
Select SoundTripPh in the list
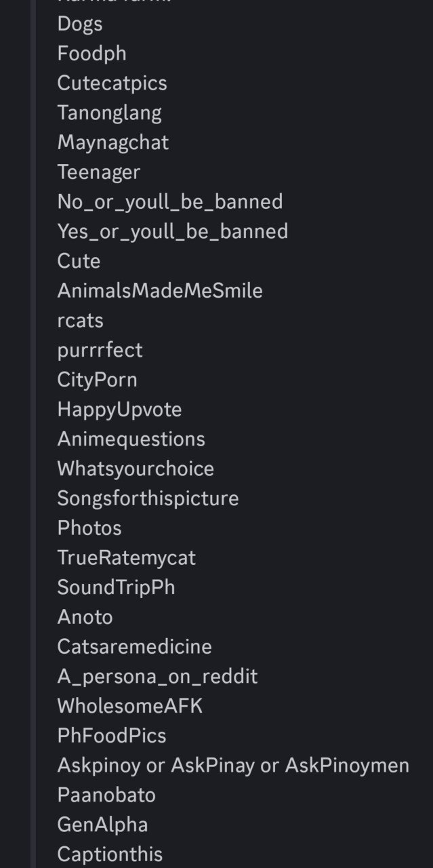tap(117, 587)
